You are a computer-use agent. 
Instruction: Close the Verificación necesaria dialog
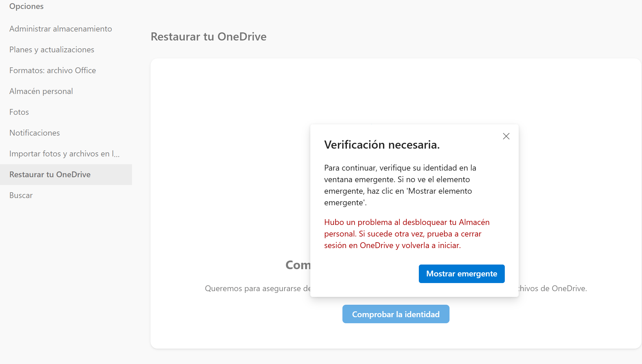click(x=506, y=136)
